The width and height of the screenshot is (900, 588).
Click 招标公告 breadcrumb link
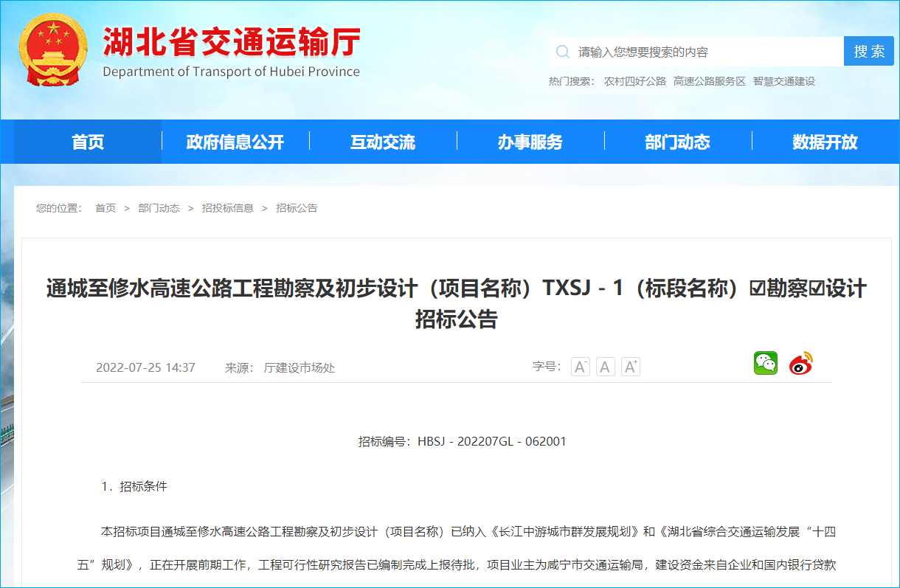tap(297, 208)
